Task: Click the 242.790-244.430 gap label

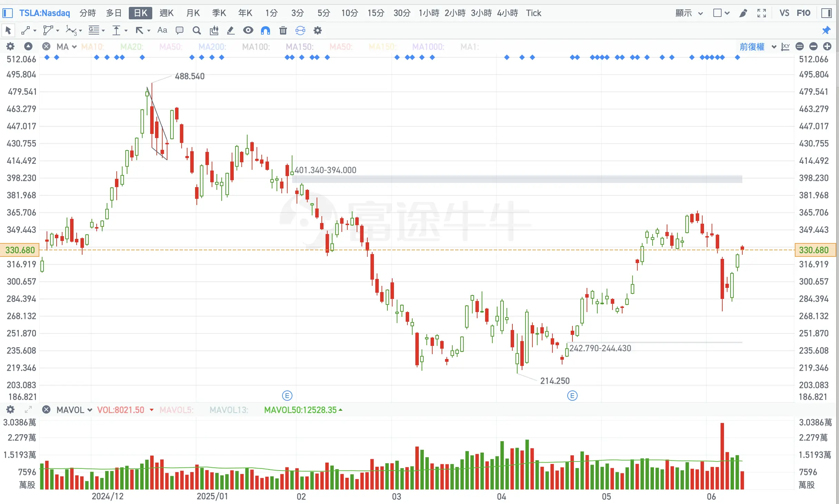Action: tap(600, 348)
